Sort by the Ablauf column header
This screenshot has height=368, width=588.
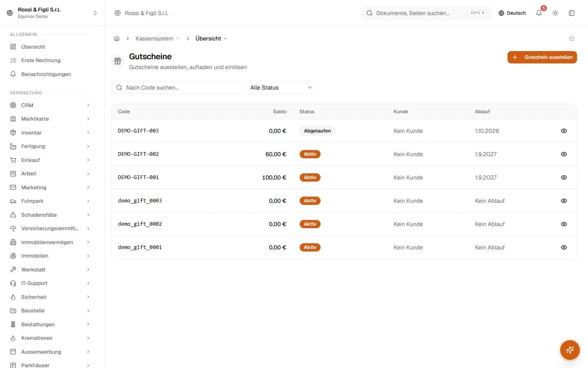pyautogui.click(x=482, y=112)
